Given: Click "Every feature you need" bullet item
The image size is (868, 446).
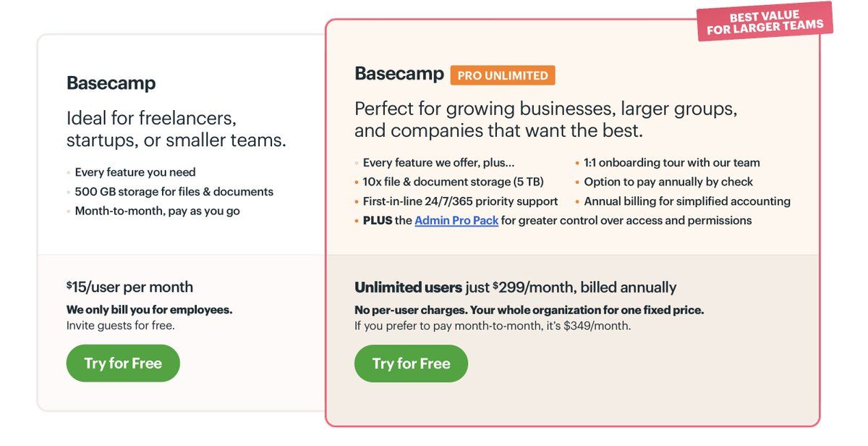Looking at the screenshot, I should [x=135, y=172].
